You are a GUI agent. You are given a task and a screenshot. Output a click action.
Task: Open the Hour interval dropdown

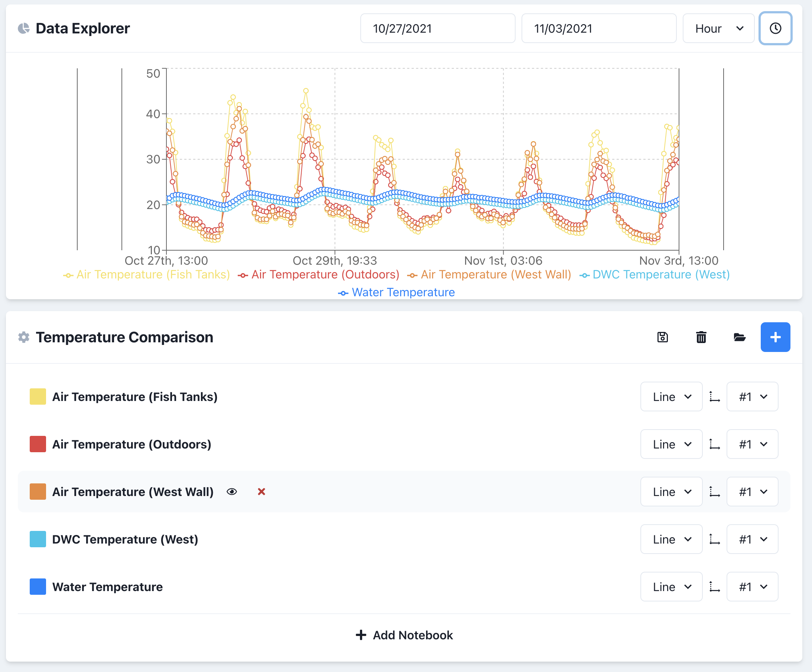[718, 28]
